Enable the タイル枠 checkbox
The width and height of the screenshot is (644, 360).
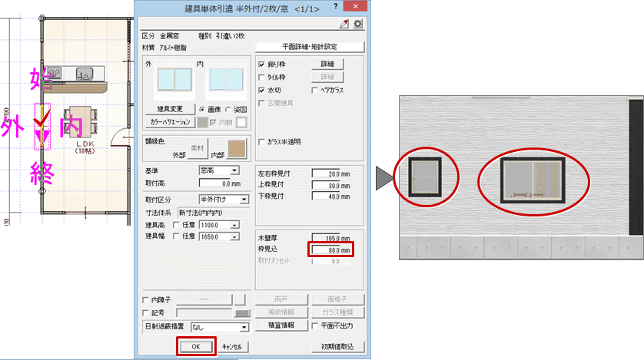[261, 77]
